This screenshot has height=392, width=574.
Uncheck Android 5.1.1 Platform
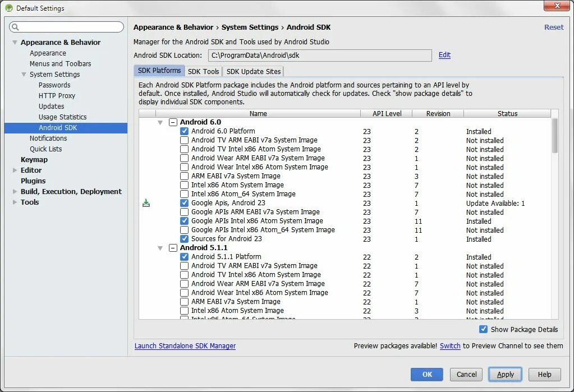185,257
